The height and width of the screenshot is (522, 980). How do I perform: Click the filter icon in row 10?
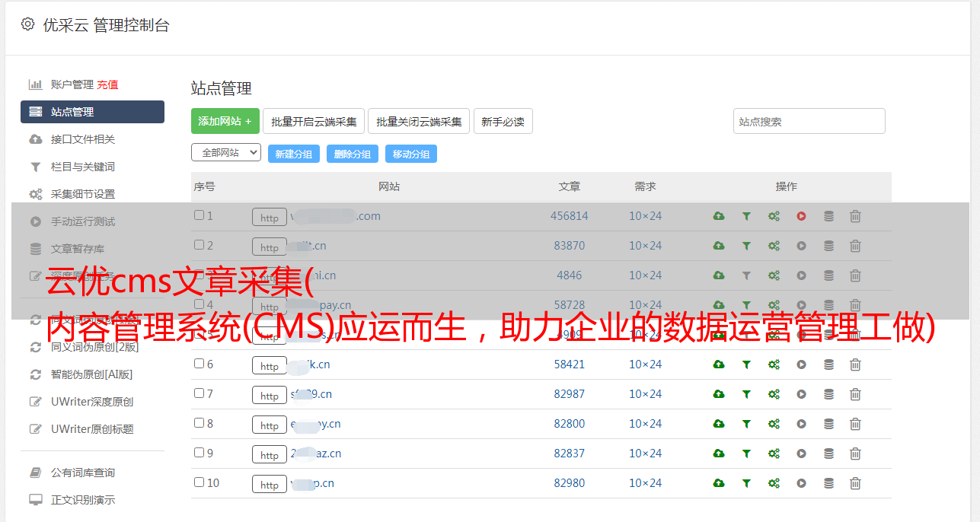(x=746, y=483)
